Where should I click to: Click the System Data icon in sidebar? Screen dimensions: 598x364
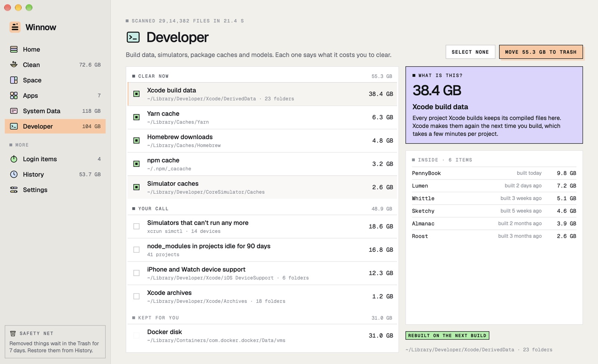pos(14,111)
